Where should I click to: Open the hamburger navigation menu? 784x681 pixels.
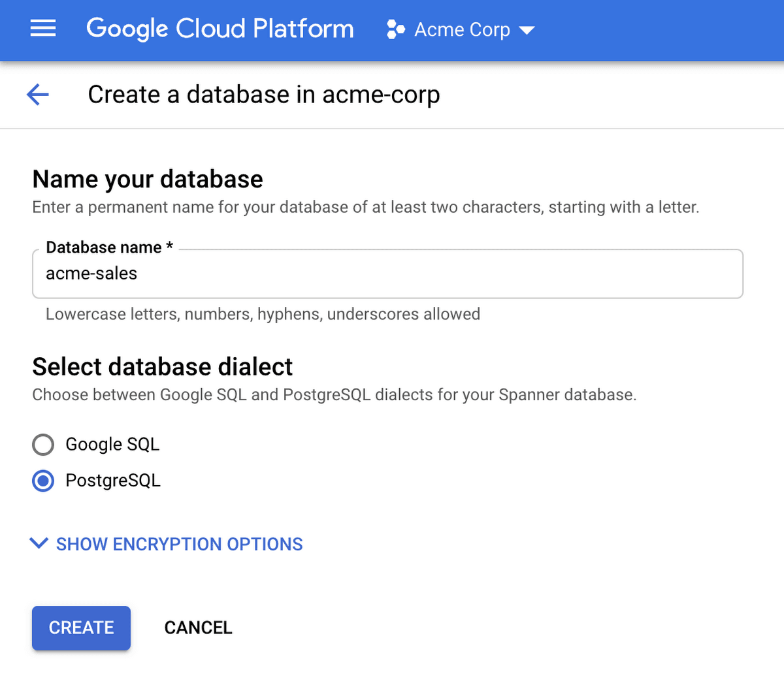tap(43, 29)
